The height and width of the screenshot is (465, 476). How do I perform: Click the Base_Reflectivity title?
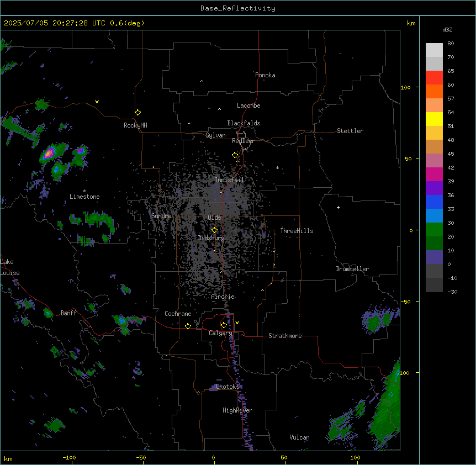pyautogui.click(x=238, y=8)
